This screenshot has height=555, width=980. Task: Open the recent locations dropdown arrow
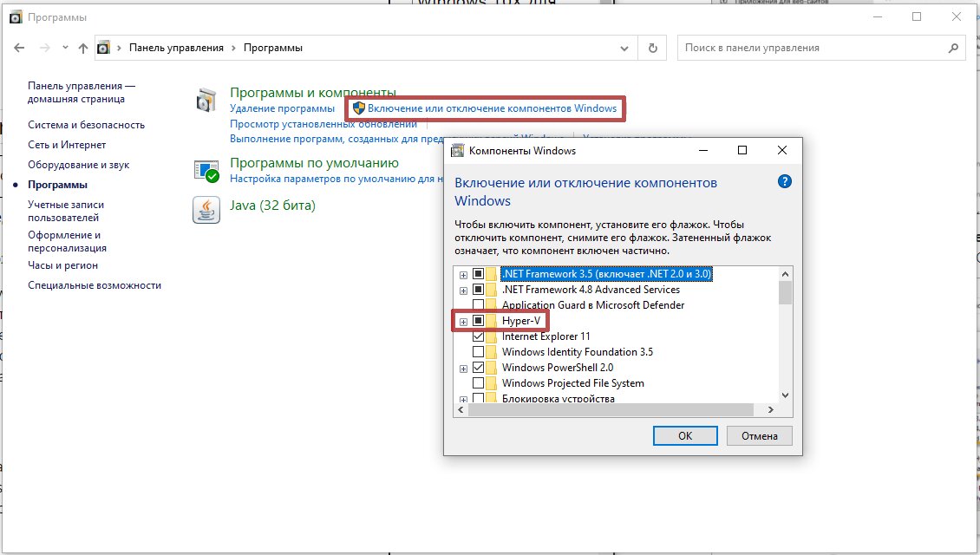(x=65, y=48)
